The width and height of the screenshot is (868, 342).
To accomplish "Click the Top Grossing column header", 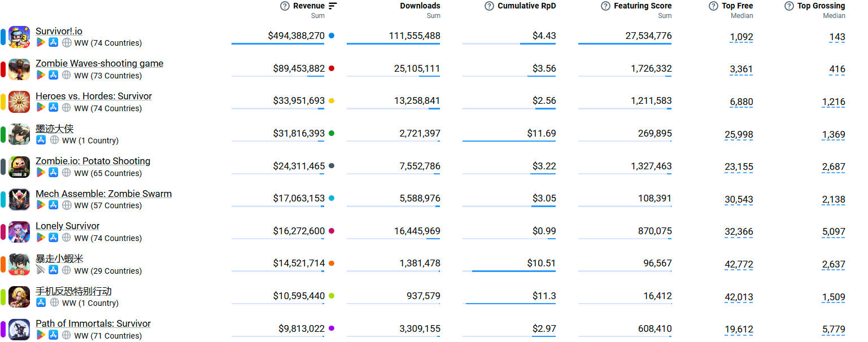I will point(821,6).
